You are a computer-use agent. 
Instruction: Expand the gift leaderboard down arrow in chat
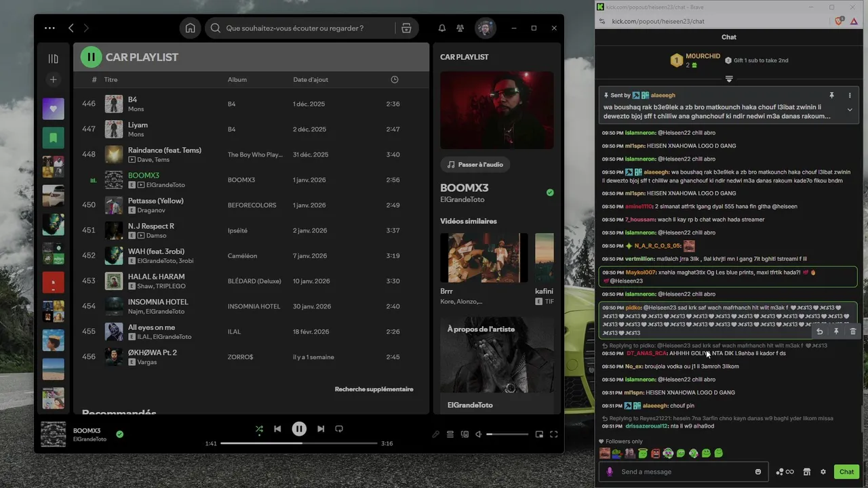click(x=729, y=79)
